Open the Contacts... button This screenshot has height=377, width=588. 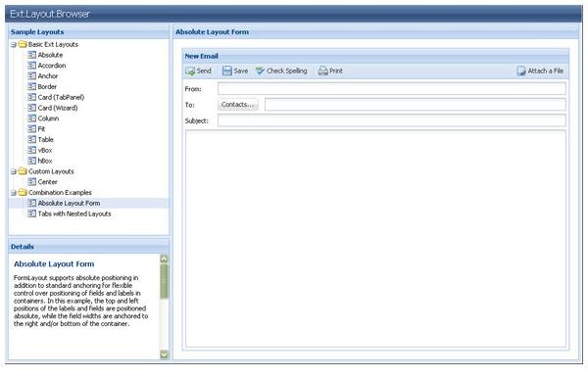tap(238, 105)
